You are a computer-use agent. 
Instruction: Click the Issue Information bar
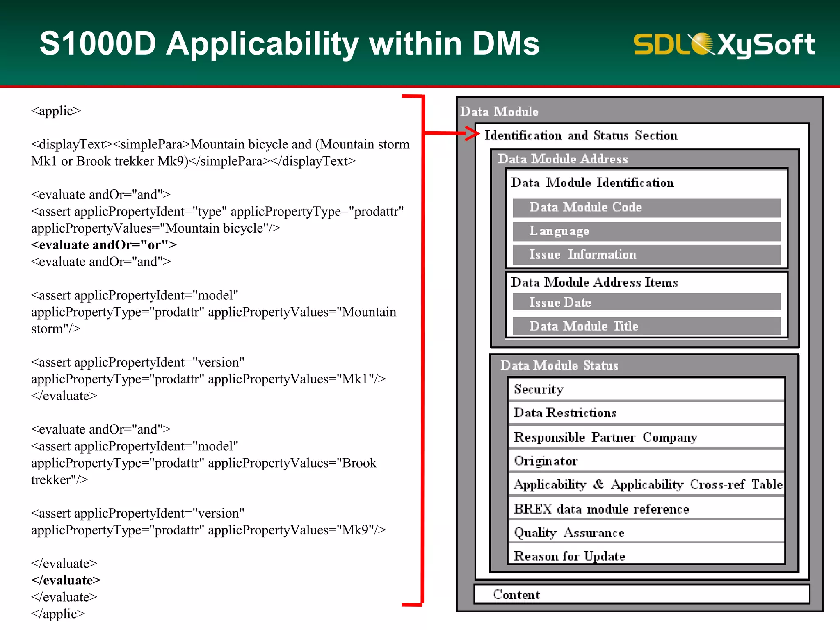click(x=646, y=255)
